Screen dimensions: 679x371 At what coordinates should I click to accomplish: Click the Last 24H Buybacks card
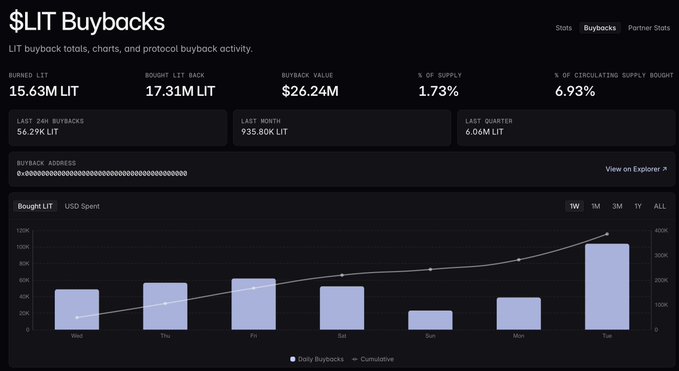pos(118,128)
